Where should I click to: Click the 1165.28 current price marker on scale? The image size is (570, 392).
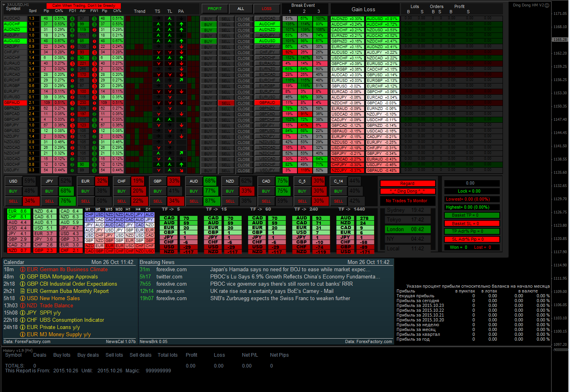560,40
